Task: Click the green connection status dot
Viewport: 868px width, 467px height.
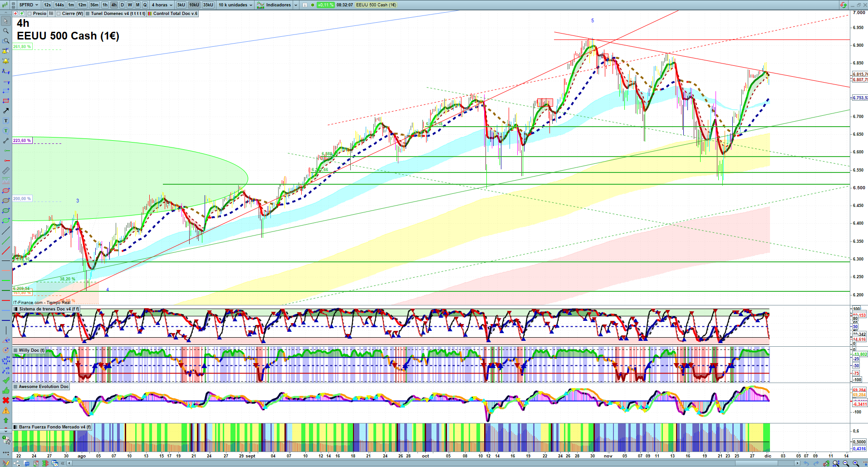Action: (x=312, y=5)
